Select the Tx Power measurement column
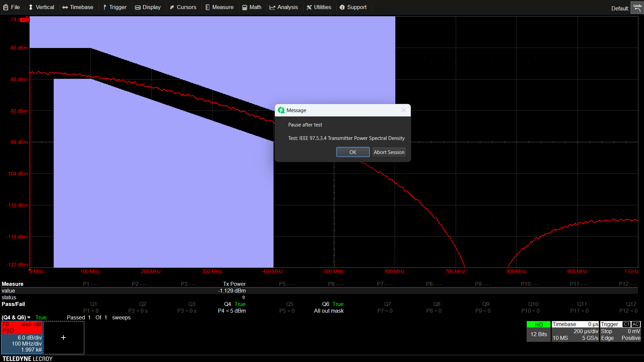644x362 pixels. click(x=234, y=284)
